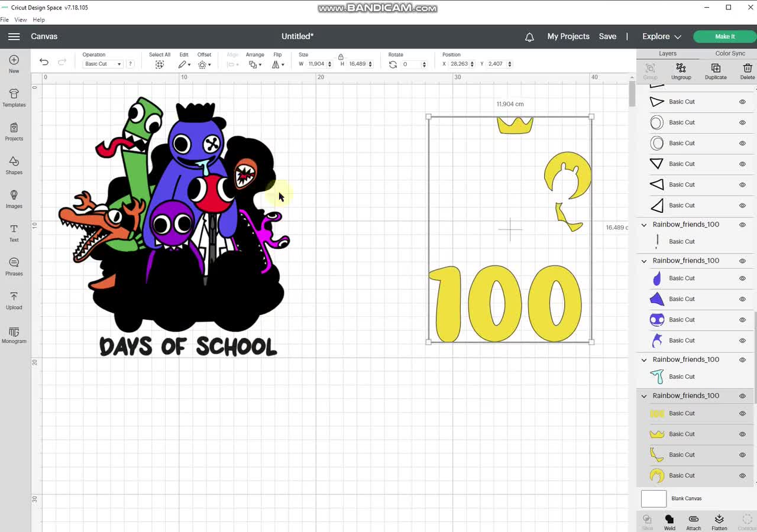
Task: Click the Redo arrow
Action: point(62,62)
